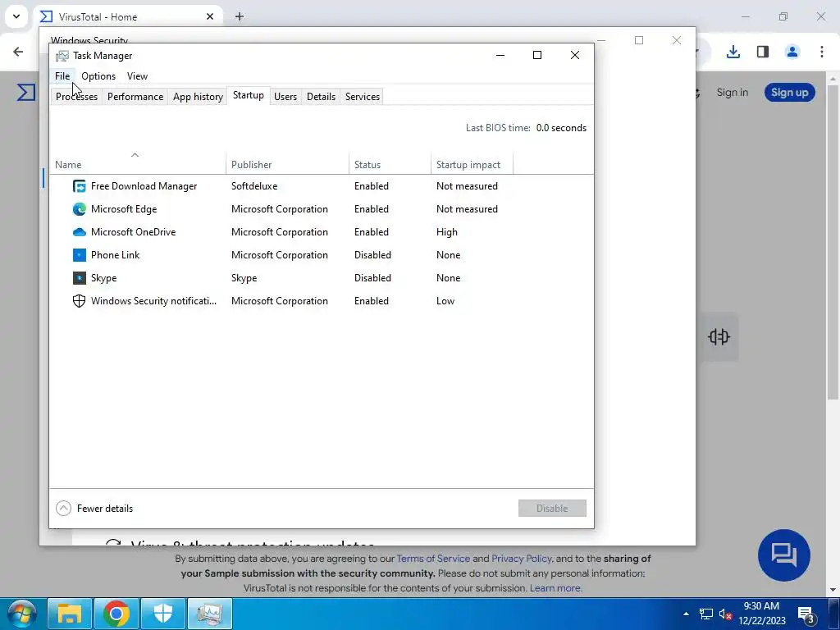Click the VirusTotal logo on the page
Screen dimensions: 840x630
[26, 92]
